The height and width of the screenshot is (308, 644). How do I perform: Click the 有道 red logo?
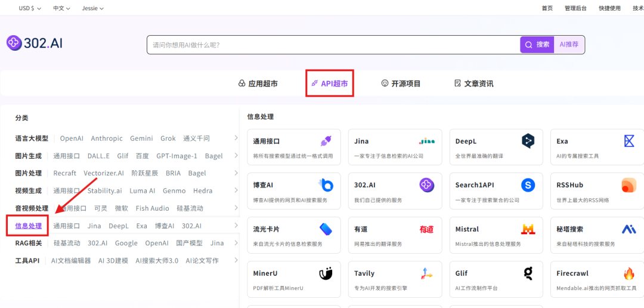click(x=427, y=229)
